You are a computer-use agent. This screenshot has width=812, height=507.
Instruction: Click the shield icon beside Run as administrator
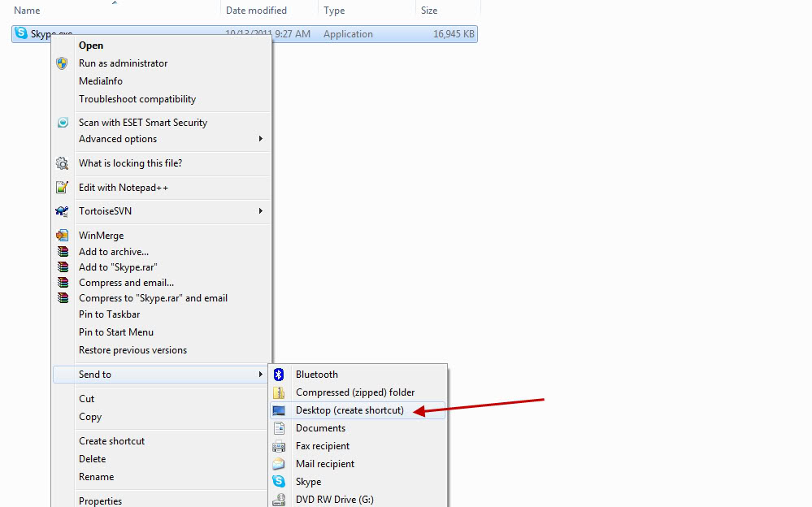(x=62, y=63)
